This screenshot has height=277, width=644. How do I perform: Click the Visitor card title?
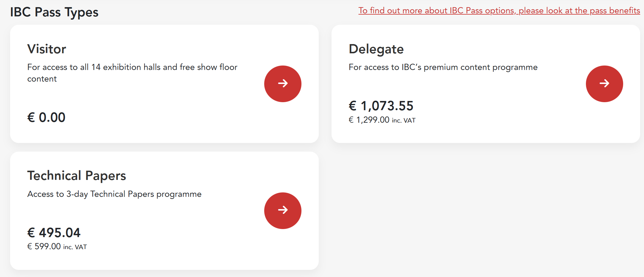(46, 49)
